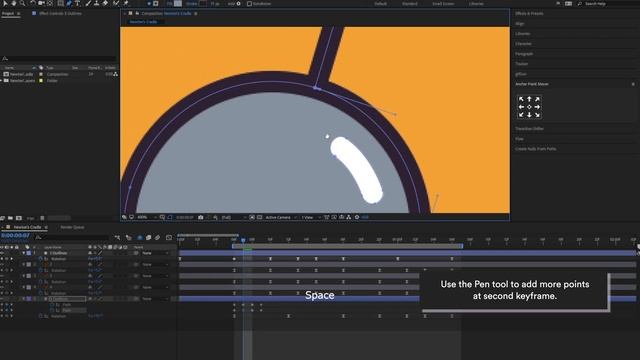640x360 pixels.
Task: Click the left arrow in Anchor Point Mover
Action: click(x=521, y=107)
